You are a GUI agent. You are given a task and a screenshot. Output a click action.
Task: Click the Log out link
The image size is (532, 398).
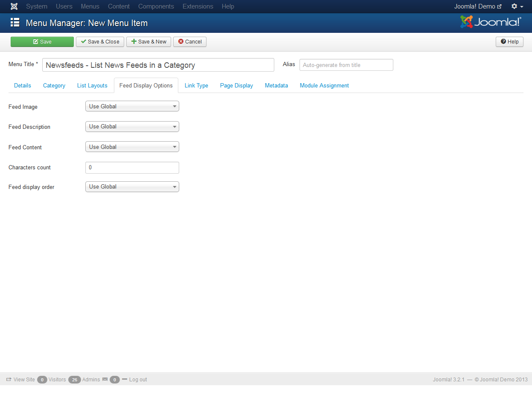coord(137,380)
